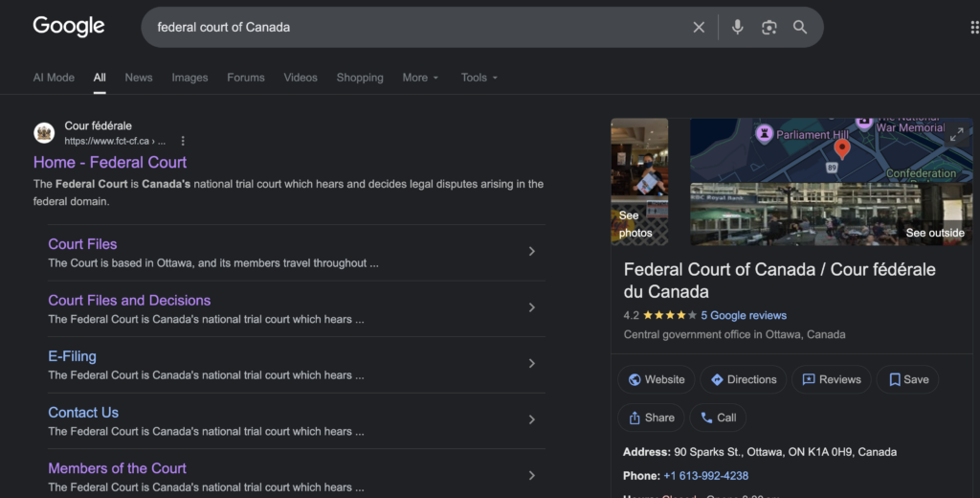Share the Federal Court listing
The height and width of the screenshot is (498, 980).
(x=651, y=418)
